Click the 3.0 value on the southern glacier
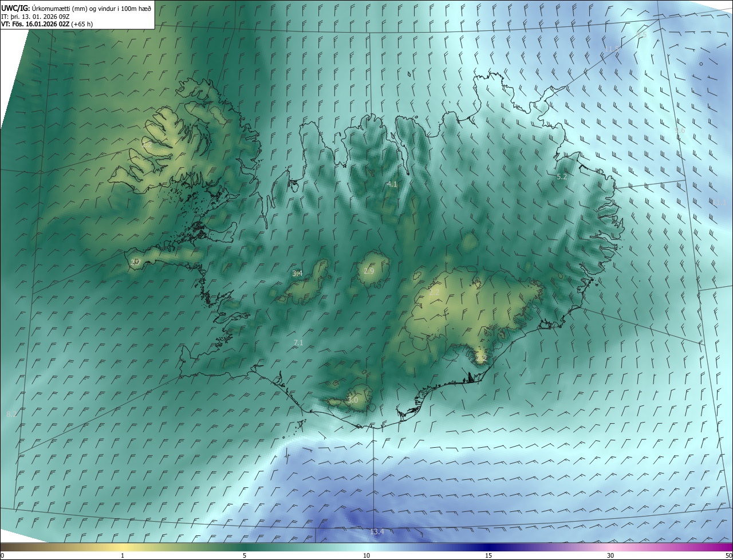 [x=353, y=400]
